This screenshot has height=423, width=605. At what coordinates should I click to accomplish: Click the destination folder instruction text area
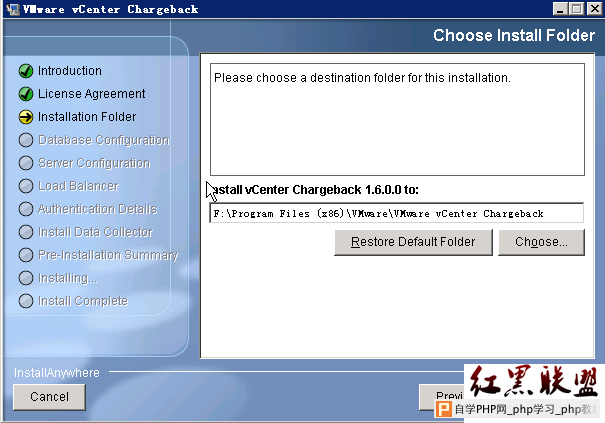tap(397, 119)
